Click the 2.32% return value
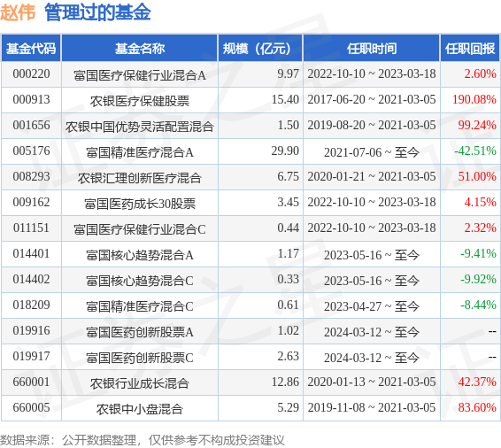This screenshot has height=448, width=501. pos(480,228)
